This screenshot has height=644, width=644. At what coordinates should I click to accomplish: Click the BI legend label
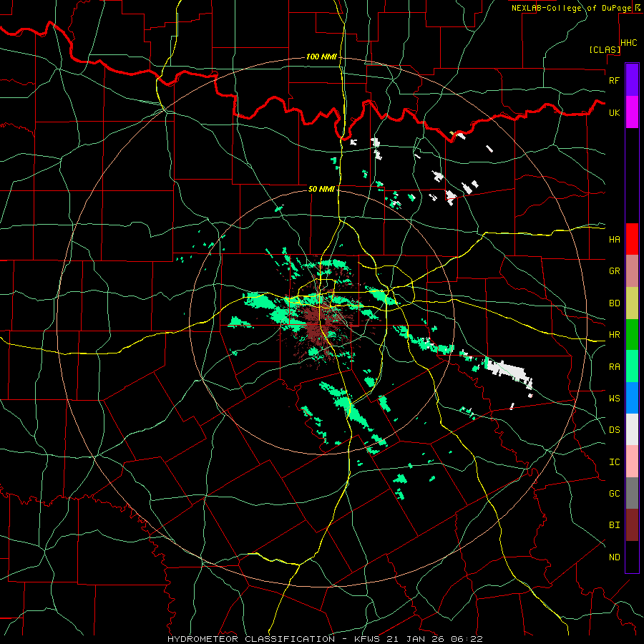614,525
